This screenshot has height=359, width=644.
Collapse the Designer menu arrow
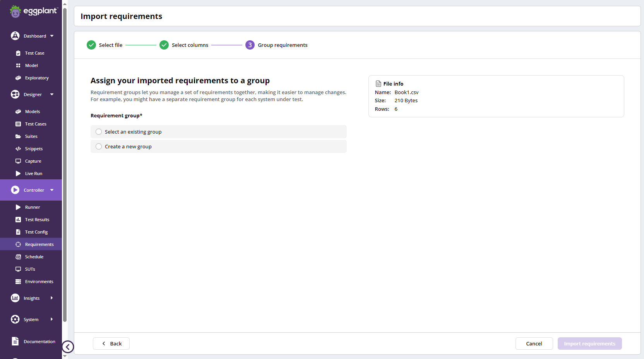52,94
